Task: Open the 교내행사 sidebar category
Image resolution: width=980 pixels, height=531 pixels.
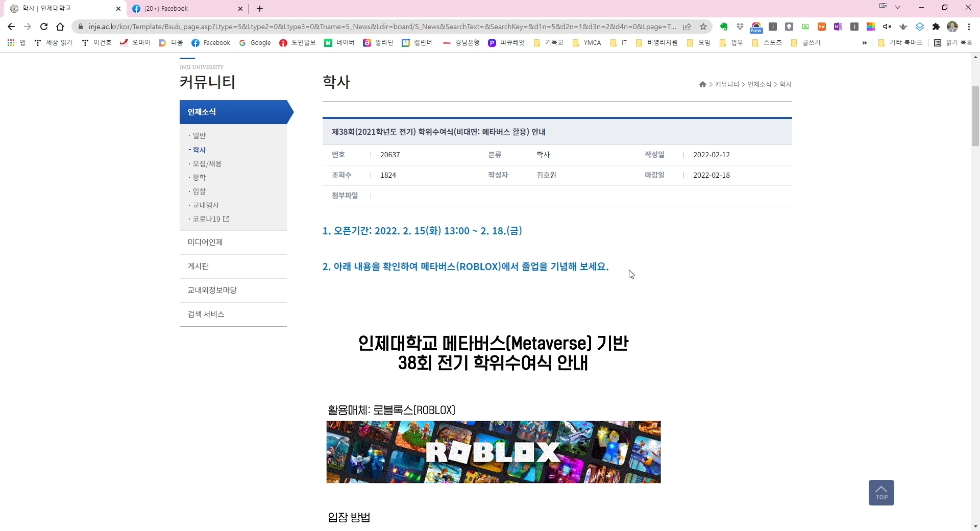Action: pos(205,205)
